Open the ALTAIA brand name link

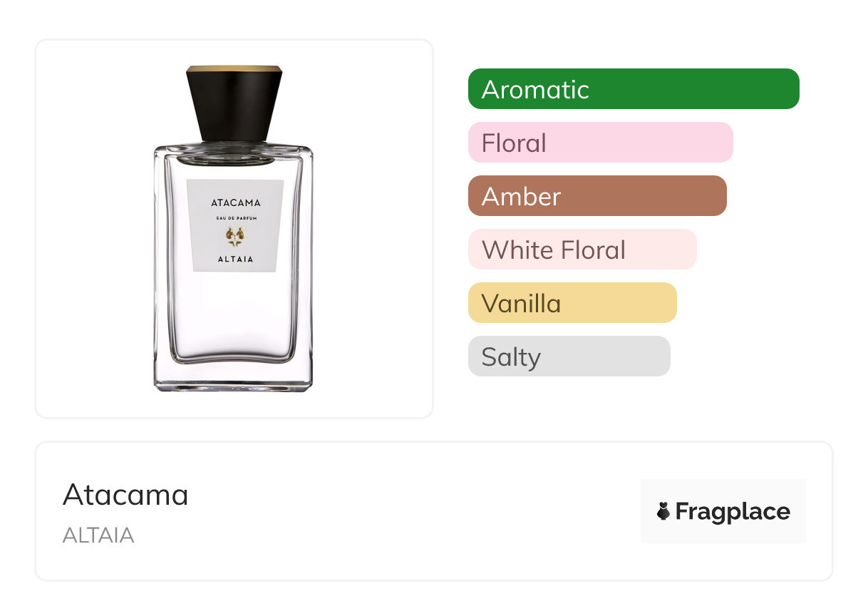(x=98, y=535)
